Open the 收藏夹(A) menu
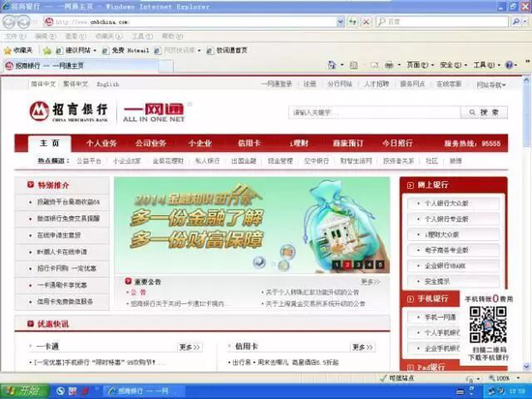This screenshot has height=399, width=532. [x=108, y=36]
